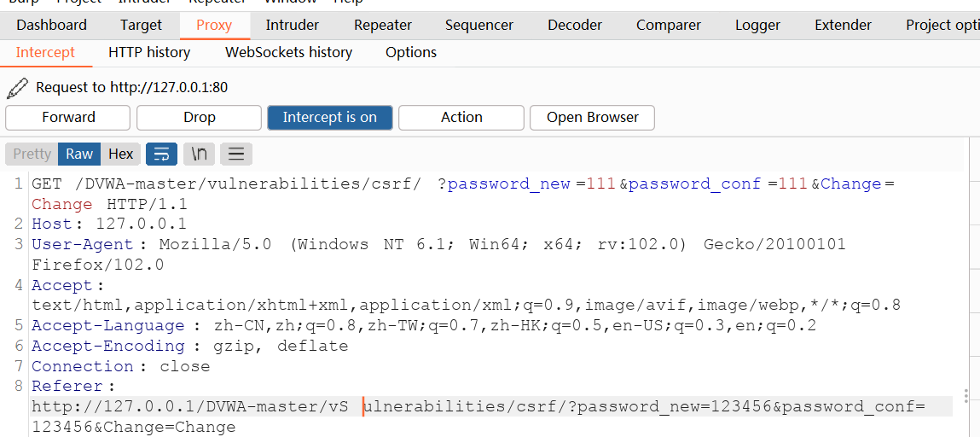Viewport: 980px width, 437px height.
Task: Click the Forward button
Action: 68,118
